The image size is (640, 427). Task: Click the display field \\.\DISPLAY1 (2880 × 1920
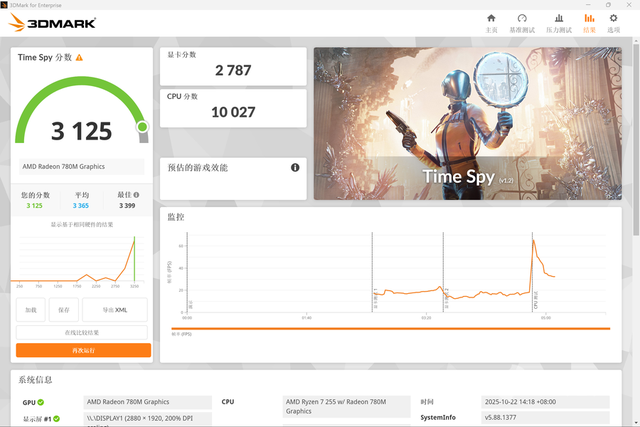148,419
